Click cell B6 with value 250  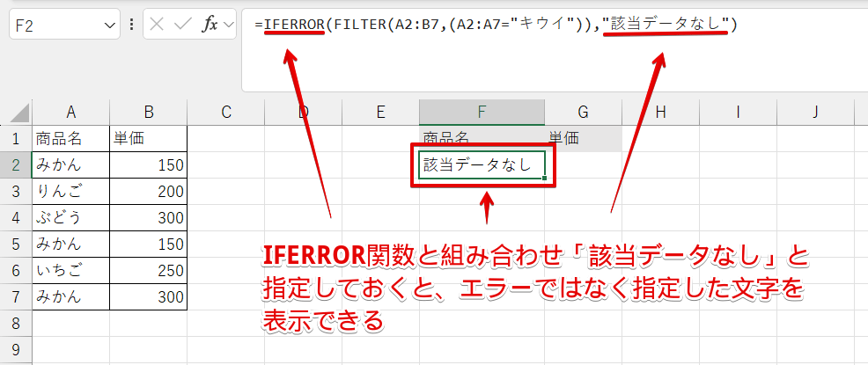click(x=149, y=270)
